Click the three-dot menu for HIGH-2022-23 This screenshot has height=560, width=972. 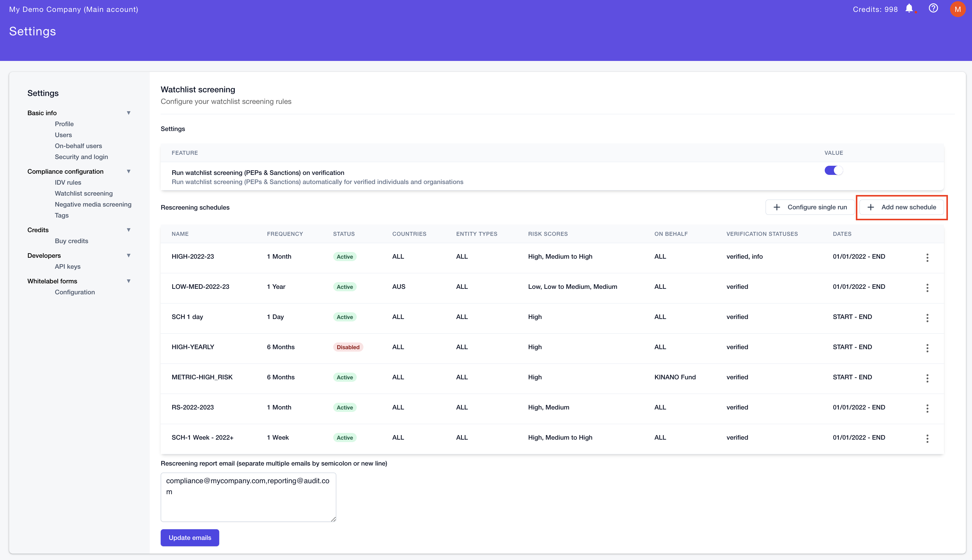(x=927, y=257)
